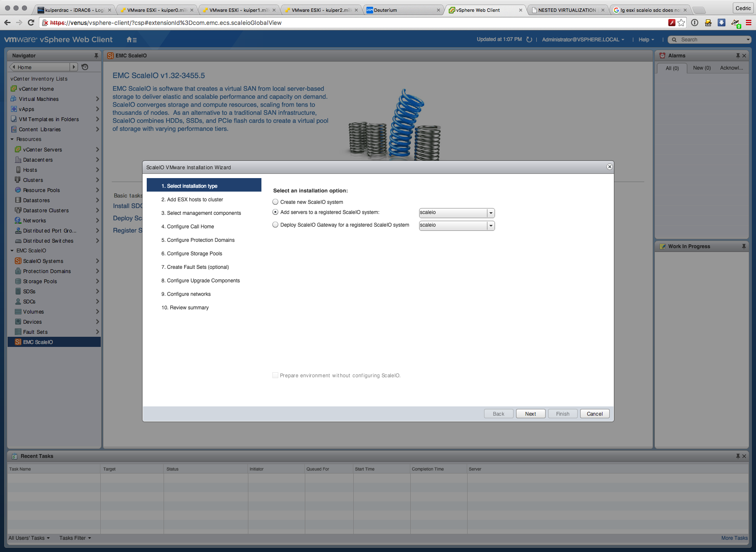756x552 pixels.
Task: Bookmark this page with the star icon
Action: 681,23
